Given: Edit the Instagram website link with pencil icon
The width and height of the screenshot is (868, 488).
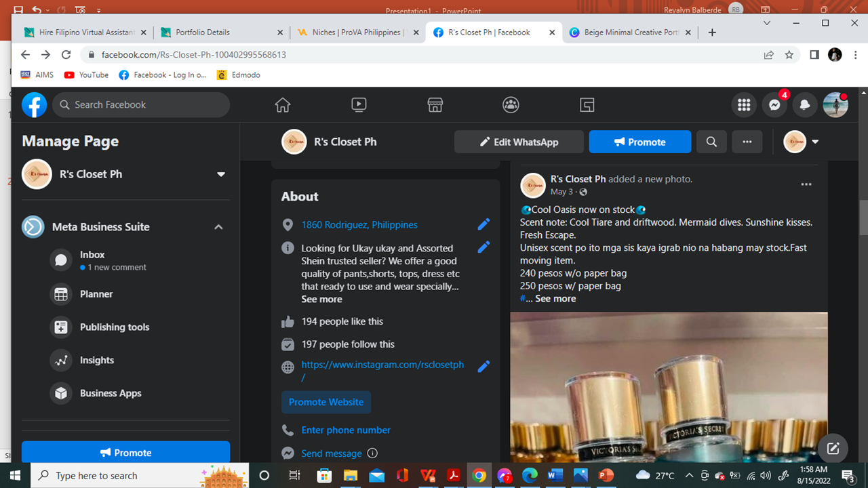Looking at the screenshot, I should [484, 366].
